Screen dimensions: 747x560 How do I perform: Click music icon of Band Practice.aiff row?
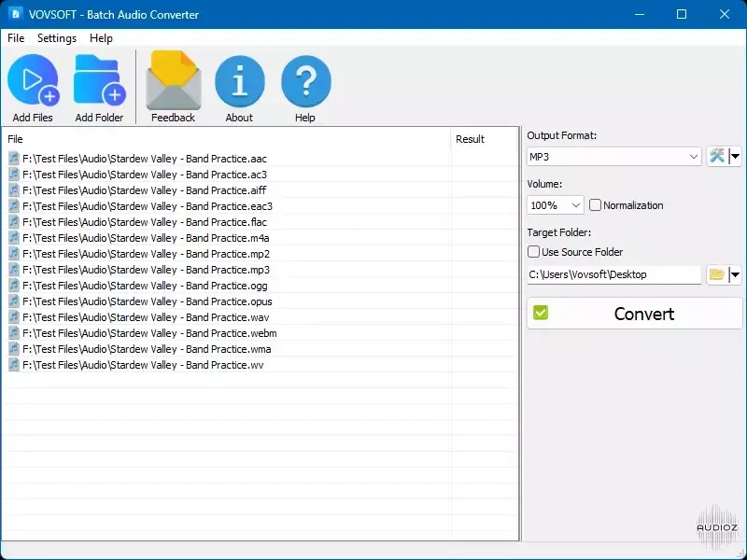coord(14,190)
